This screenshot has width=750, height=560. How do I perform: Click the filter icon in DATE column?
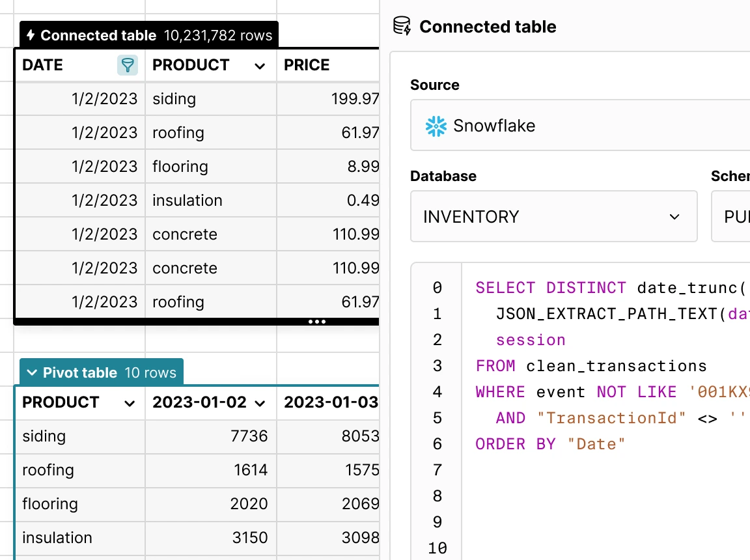point(128,65)
